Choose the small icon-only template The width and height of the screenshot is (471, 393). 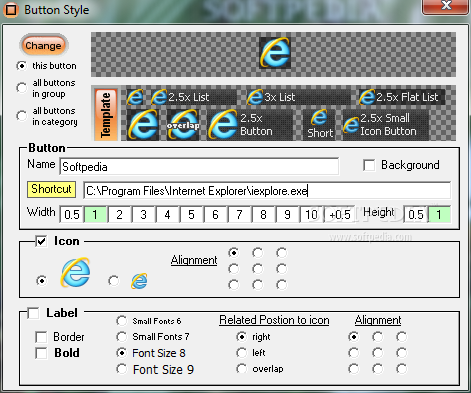coord(135,97)
